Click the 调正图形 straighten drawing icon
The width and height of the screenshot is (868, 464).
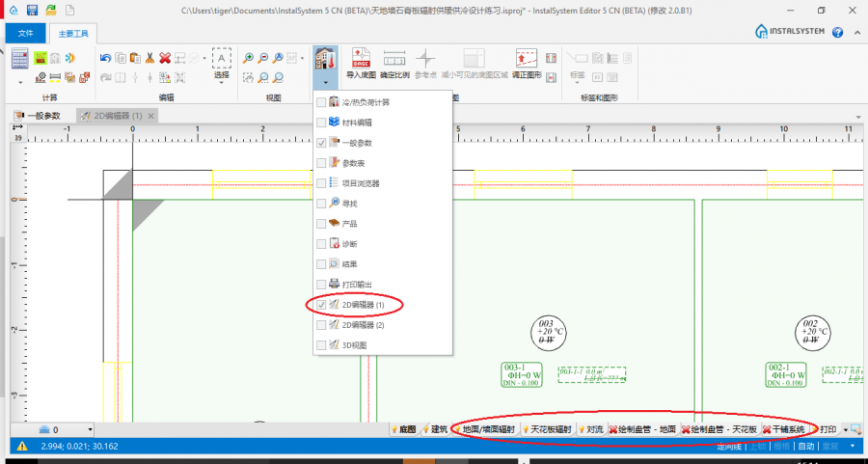[x=526, y=62]
